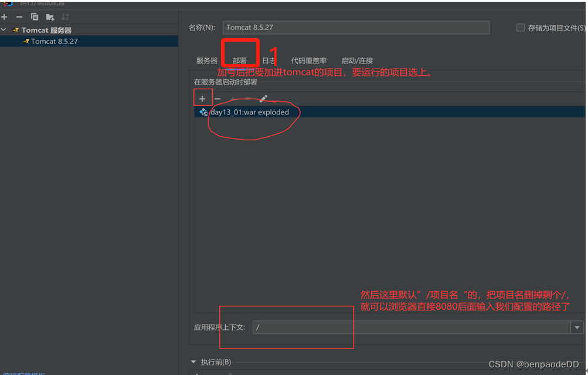Remove the selected configuration with the minus icon

tap(19, 17)
